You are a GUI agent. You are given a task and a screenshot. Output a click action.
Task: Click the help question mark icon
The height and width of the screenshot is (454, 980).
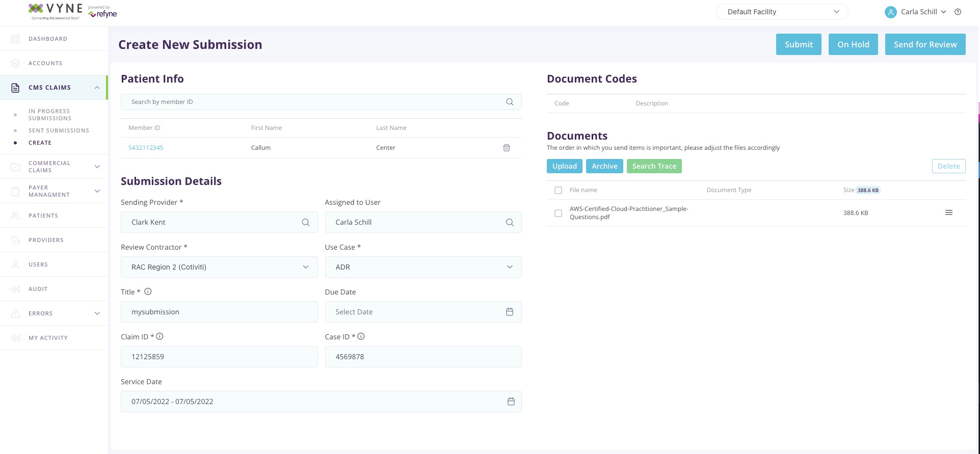point(958,12)
